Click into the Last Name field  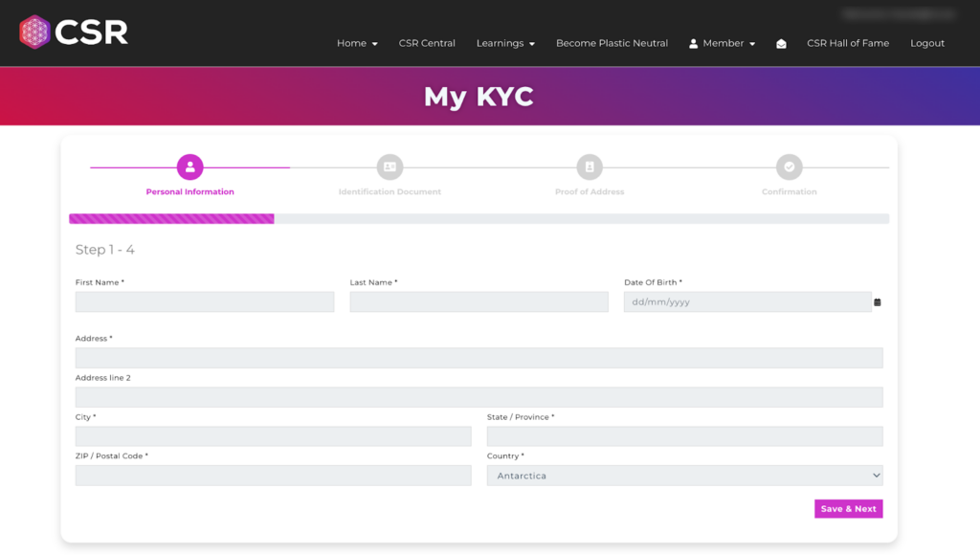point(479,302)
